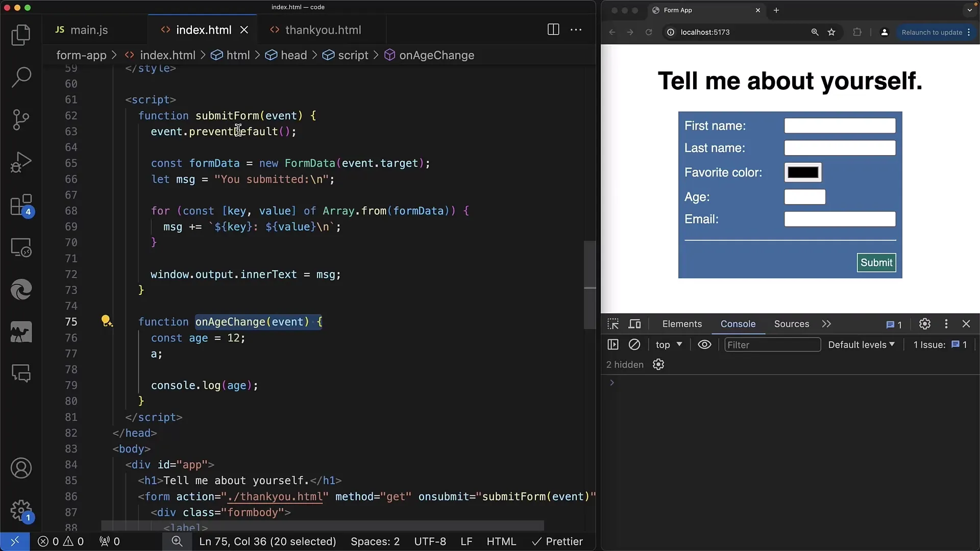Select the Explorer sidebar icon
Image resolution: width=980 pixels, height=551 pixels.
click(21, 35)
